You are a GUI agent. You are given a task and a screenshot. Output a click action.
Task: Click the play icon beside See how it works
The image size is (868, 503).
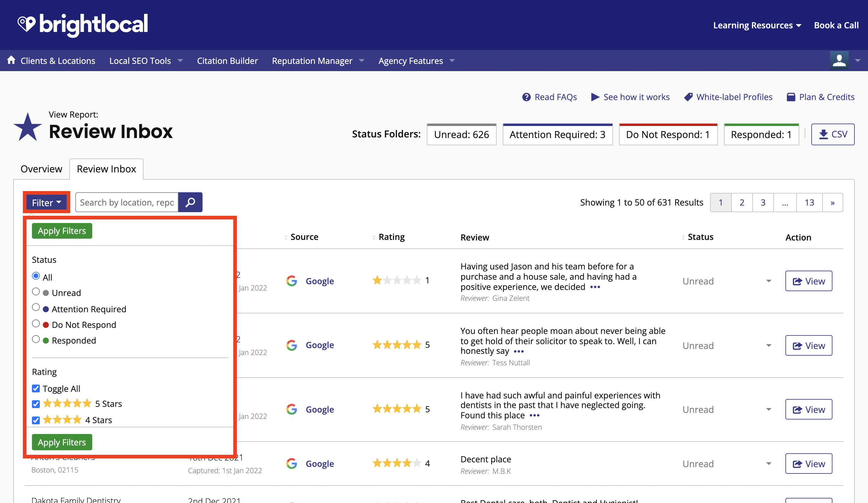coord(595,97)
